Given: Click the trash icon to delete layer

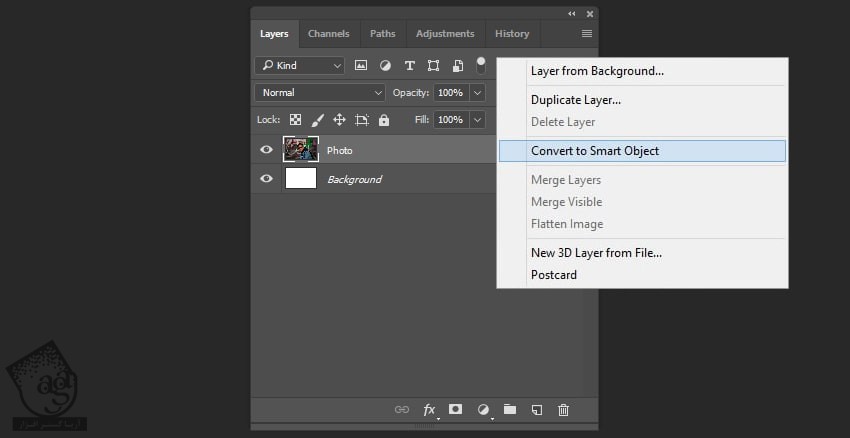Looking at the screenshot, I should click(563, 409).
